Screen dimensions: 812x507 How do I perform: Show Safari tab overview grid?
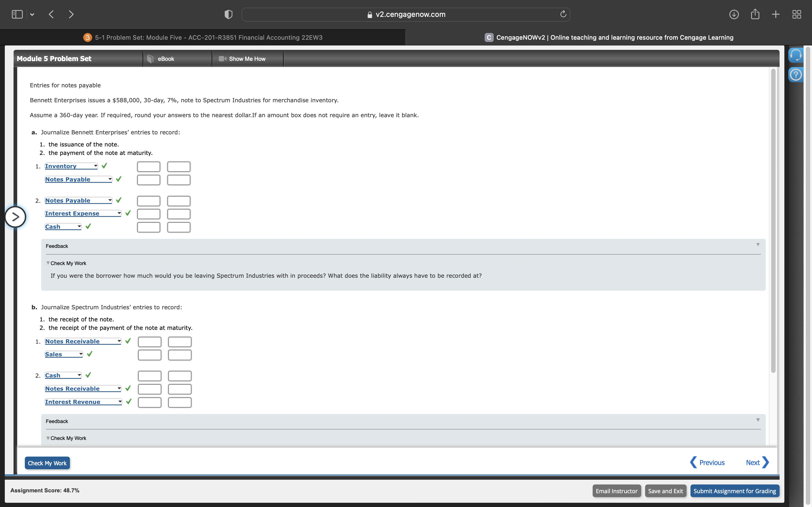[x=796, y=14]
